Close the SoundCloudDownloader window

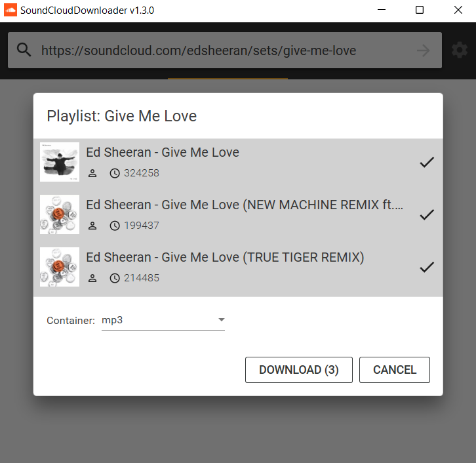458,10
